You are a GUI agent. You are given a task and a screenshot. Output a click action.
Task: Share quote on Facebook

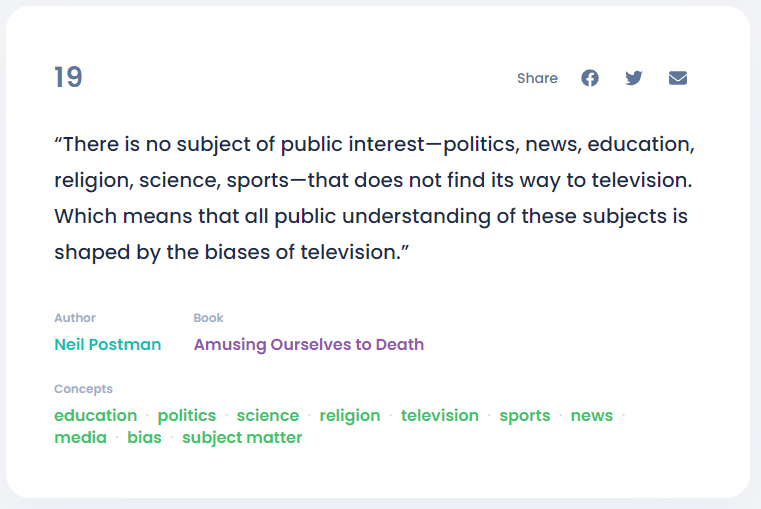point(590,78)
